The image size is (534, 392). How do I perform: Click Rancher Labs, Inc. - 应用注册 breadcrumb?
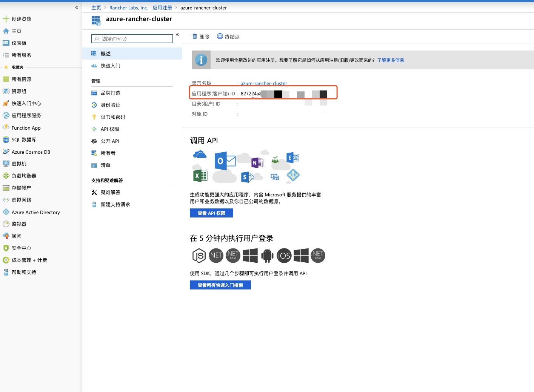(141, 8)
